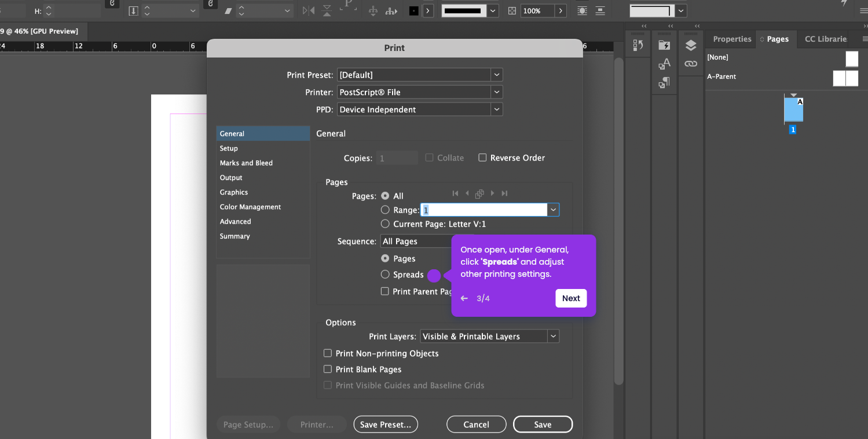Click Next in the purple tooltip
This screenshot has height=439, width=868.
pos(571,298)
